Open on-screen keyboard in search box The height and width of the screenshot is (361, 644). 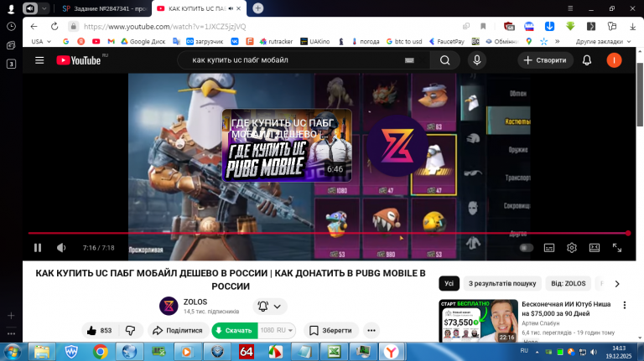coord(409,60)
